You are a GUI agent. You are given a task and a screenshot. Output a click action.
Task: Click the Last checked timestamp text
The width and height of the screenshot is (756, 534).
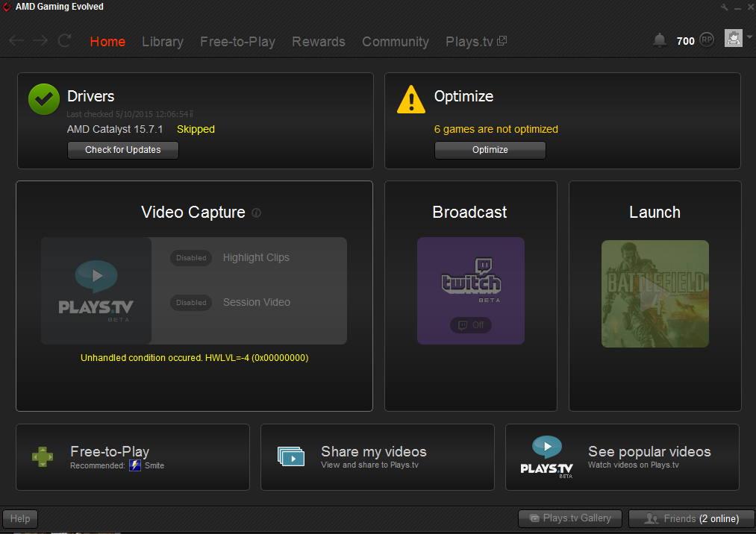(x=130, y=114)
